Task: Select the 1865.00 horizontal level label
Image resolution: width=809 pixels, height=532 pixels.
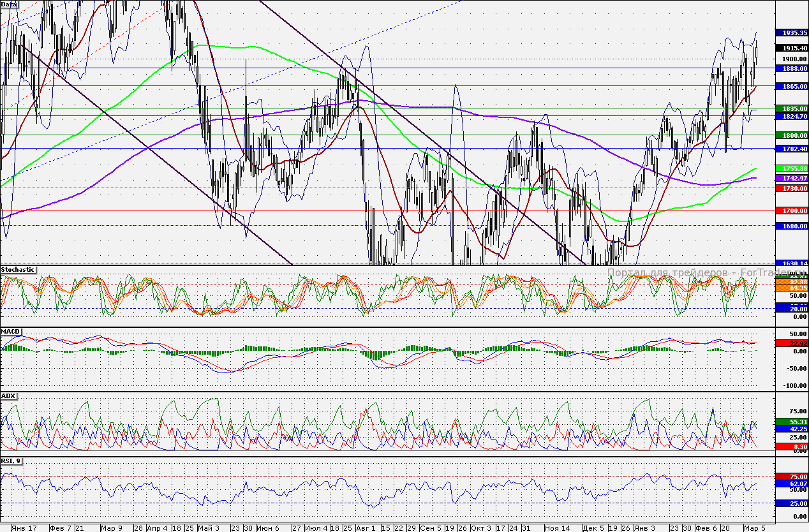Action: coord(790,85)
